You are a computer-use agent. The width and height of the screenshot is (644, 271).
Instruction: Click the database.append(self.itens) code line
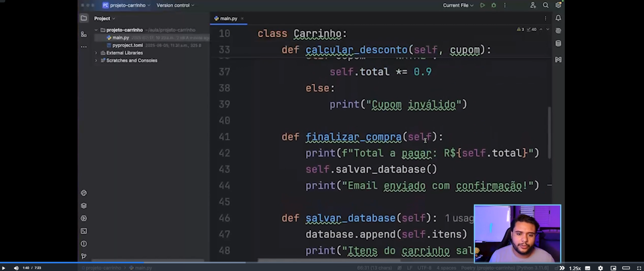pyautogui.click(x=386, y=234)
